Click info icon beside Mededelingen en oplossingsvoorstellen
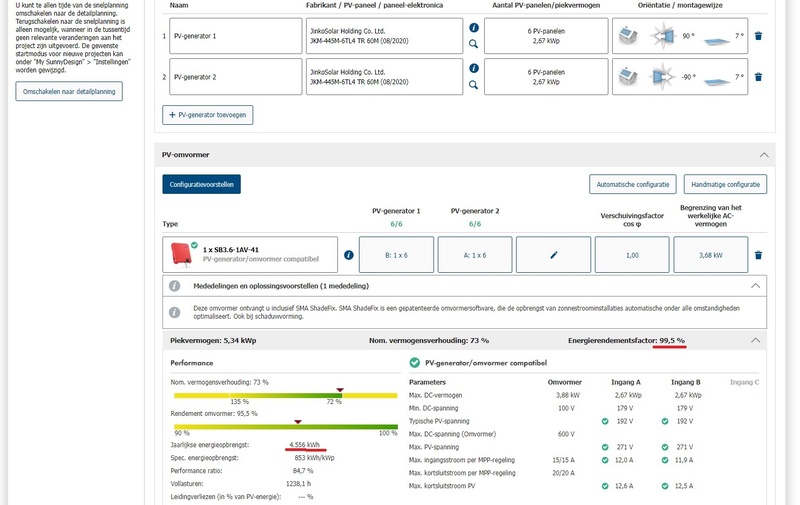Image resolution: width=800 pixels, height=505 pixels. pos(174,286)
